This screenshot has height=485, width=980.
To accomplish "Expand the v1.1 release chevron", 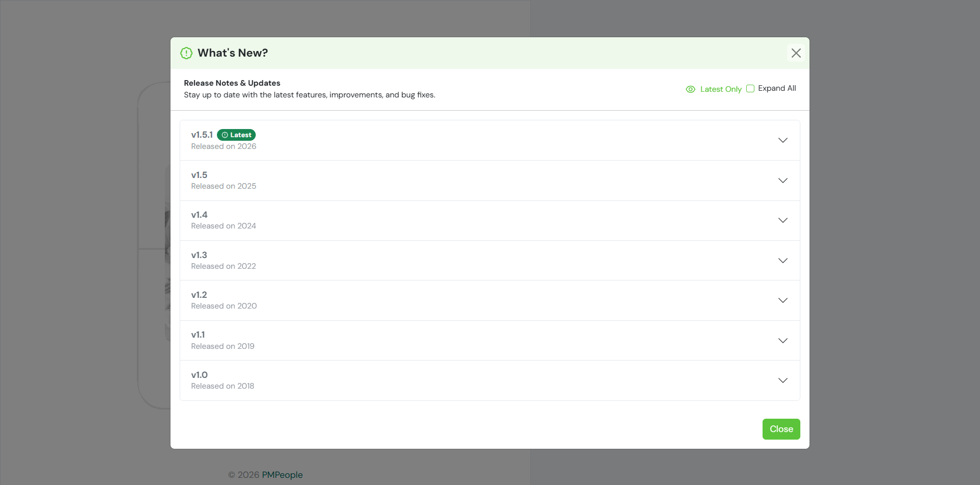I will pos(782,341).
